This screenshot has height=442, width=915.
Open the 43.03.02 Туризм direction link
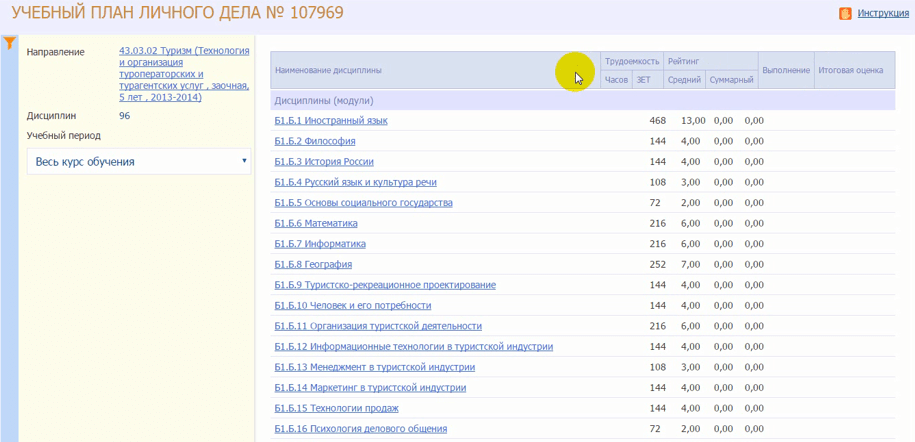183,73
